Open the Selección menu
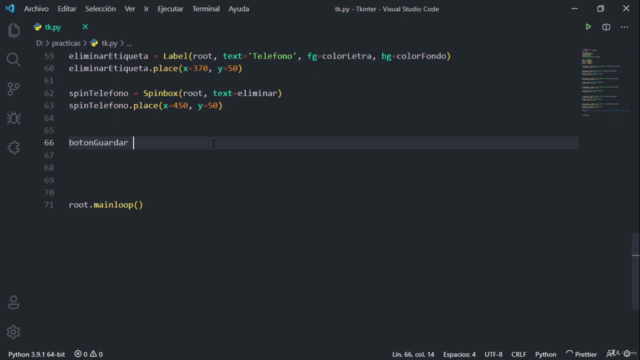Viewport: 640px width, 360px height. click(100, 9)
